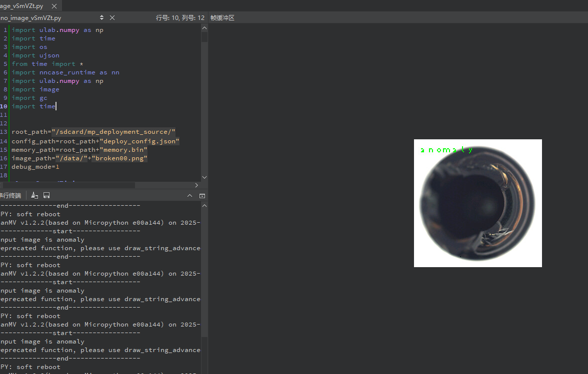Screen dimensions: 588x374
Task: Click the anomaly frame buffer image
Action: point(477,203)
